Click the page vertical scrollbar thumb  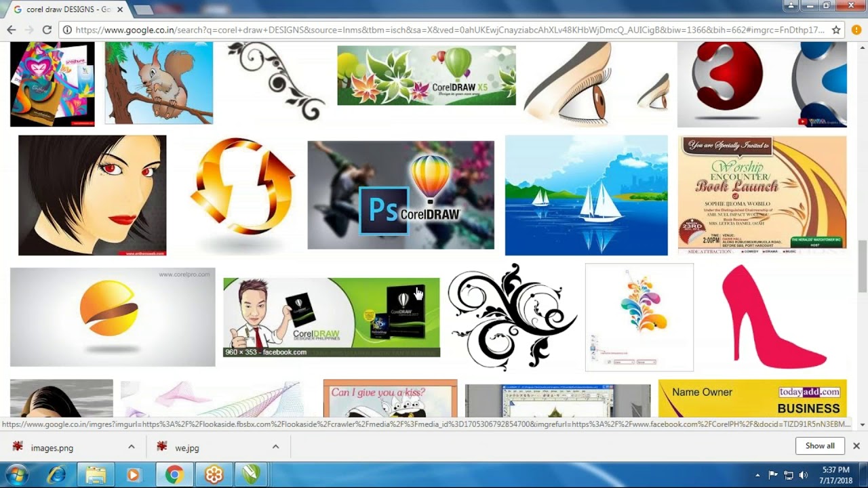tap(863, 266)
